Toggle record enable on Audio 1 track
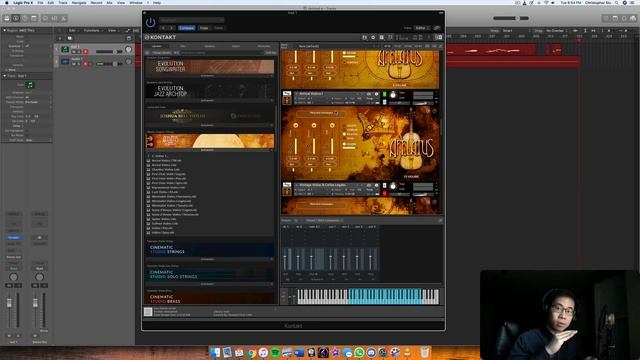The height and width of the screenshot is (360, 640). (86, 64)
